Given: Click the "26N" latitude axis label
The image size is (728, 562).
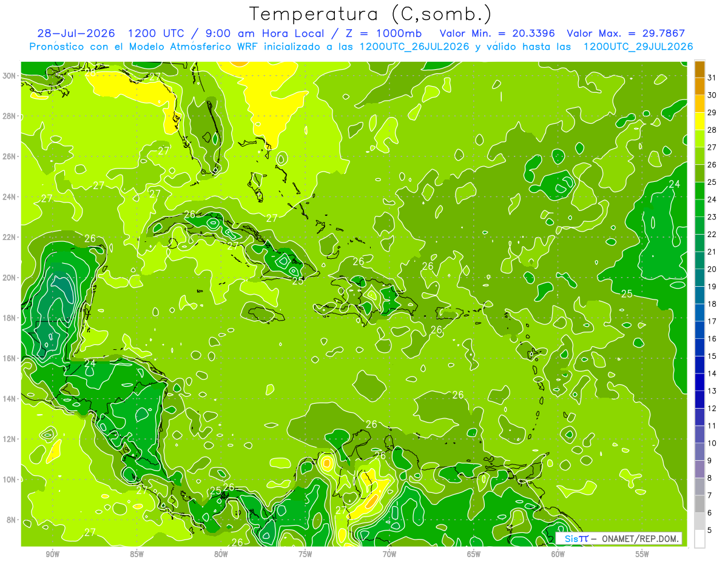Looking at the screenshot, I should pyautogui.click(x=10, y=156).
